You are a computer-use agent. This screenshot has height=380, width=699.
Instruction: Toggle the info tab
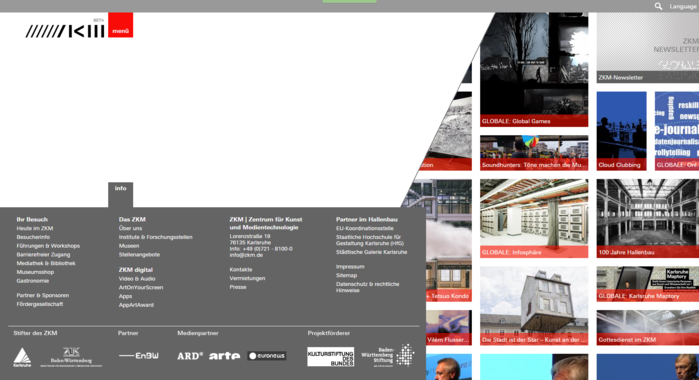120,194
